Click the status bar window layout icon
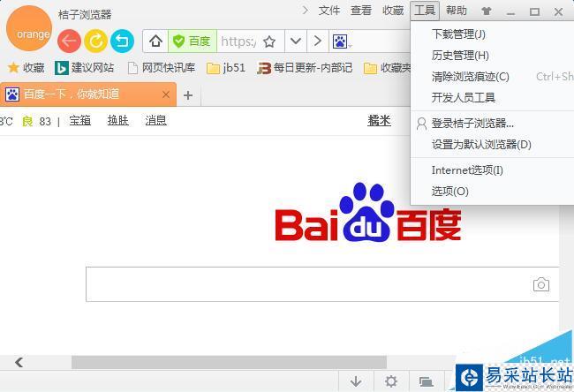This screenshot has height=392, width=574. (x=427, y=381)
